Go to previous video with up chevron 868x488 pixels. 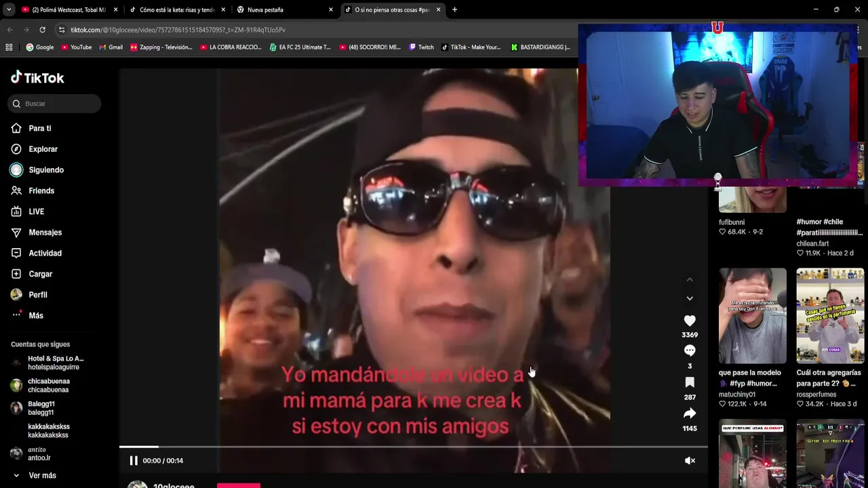[x=690, y=279]
